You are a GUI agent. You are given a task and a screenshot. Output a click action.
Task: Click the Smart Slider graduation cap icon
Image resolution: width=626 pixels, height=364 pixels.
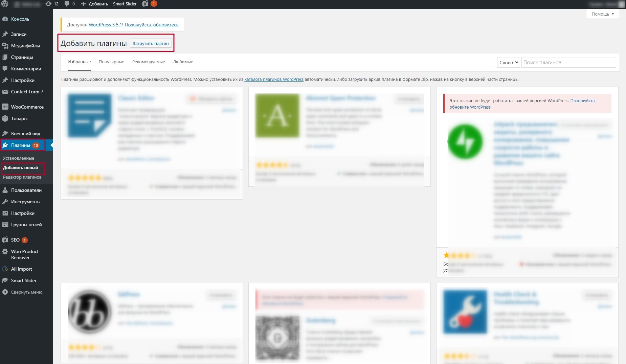[x=5, y=280]
